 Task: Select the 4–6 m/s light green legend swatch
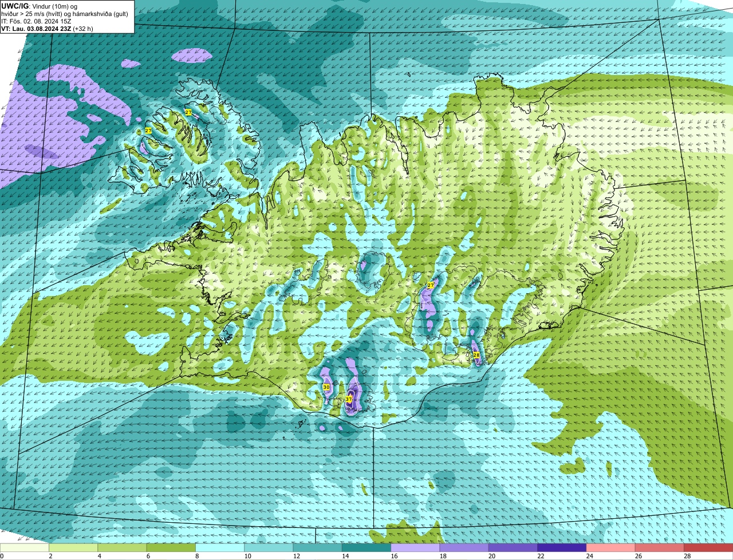click(122, 548)
